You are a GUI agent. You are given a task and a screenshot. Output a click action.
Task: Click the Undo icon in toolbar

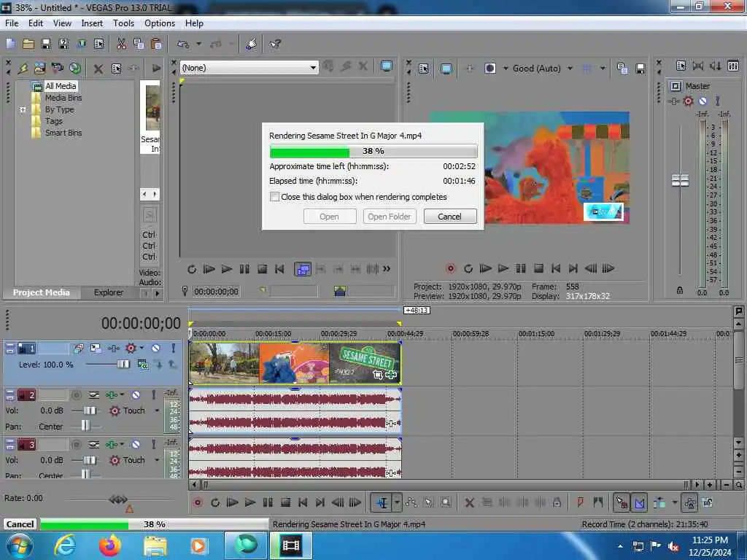(183, 44)
